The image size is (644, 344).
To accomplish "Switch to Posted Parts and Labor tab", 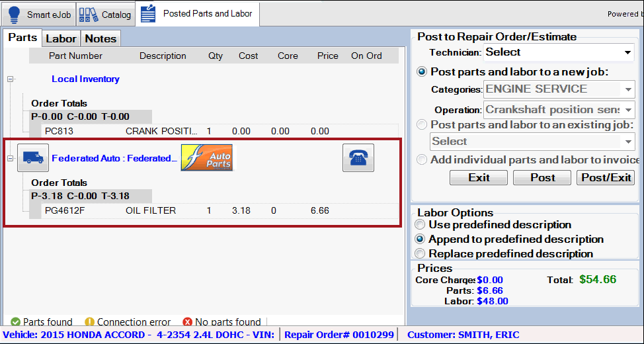I will (198, 14).
